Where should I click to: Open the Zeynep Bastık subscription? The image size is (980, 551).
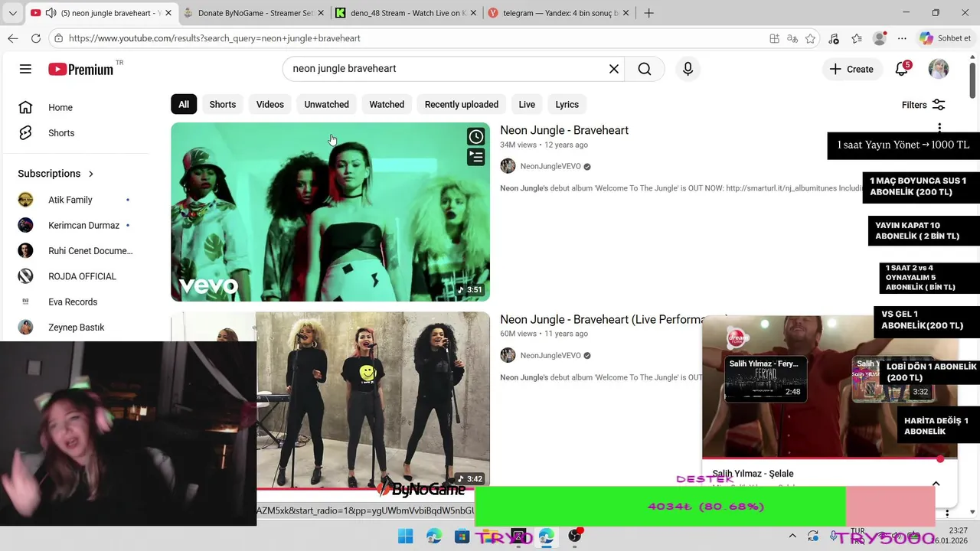click(77, 328)
